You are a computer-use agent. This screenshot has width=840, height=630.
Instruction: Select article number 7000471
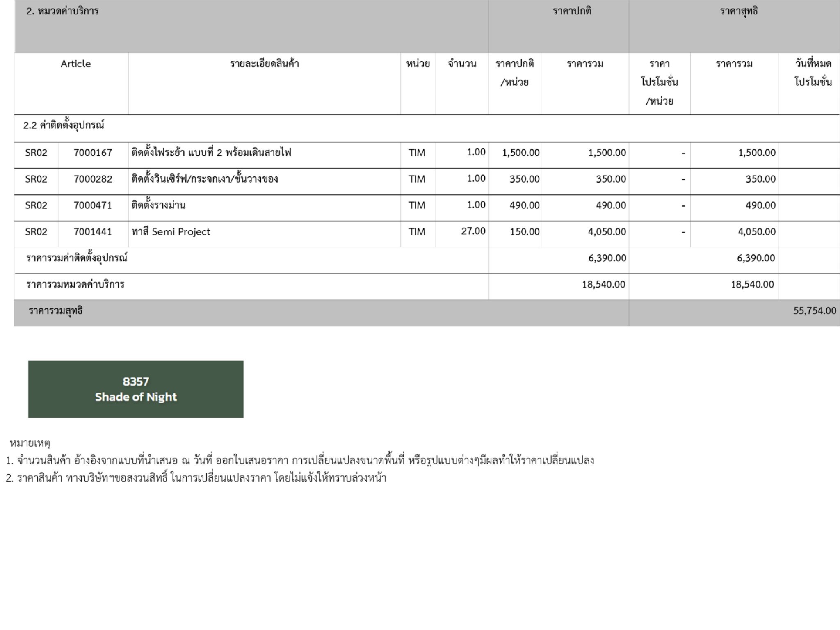(x=93, y=205)
